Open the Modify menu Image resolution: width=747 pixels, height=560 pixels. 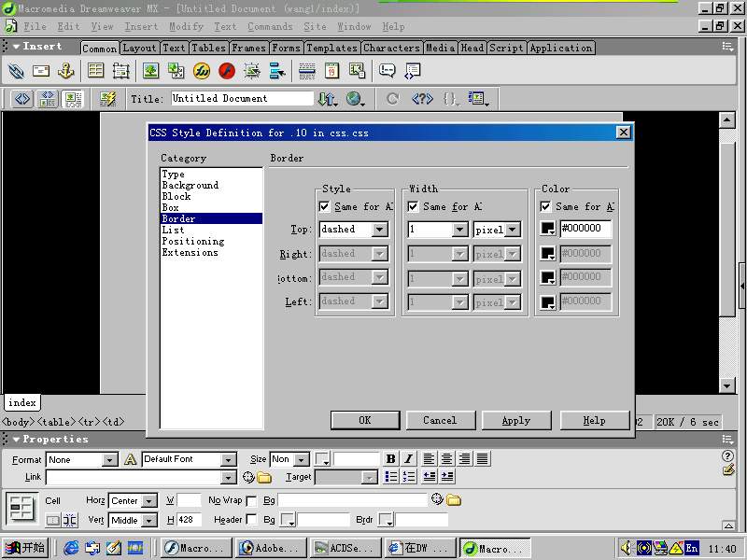pos(186,27)
